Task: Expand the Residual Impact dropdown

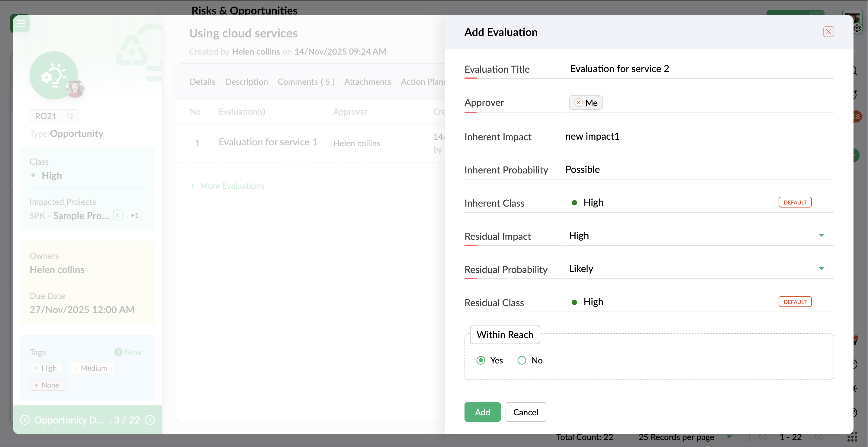Action: pos(821,235)
